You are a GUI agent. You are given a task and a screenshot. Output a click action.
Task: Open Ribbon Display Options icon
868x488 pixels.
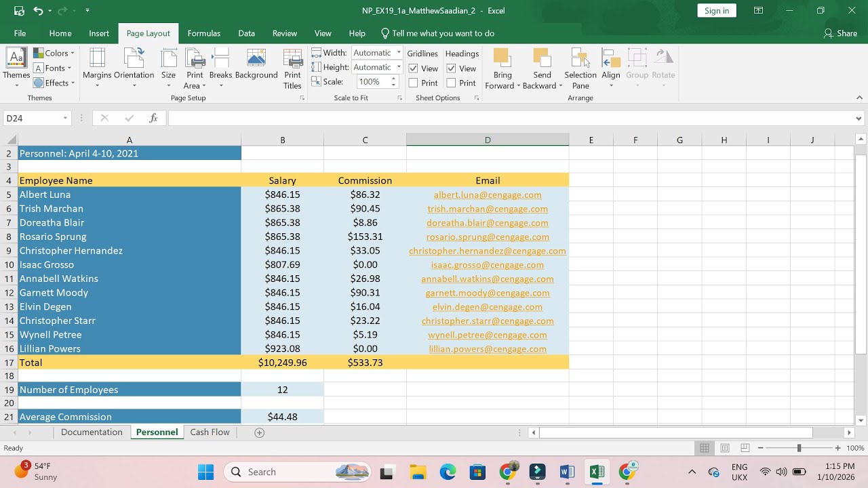tap(759, 11)
